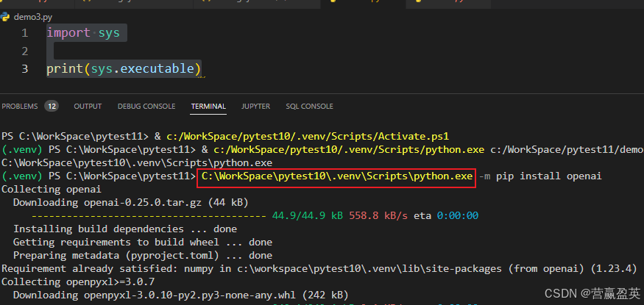Viewport: 644px width, 305px height.
Task: Switch to the JUPYTER panel tab
Action: coord(255,107)
